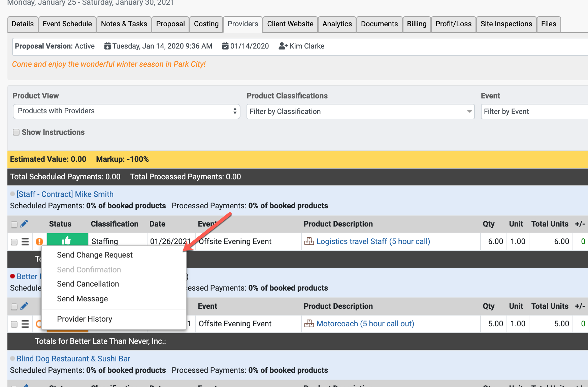This screenshot has height=387, width=588.
Task: Click the calendar-check icon before 01/14/2020
Action: [x=225, y=46]
